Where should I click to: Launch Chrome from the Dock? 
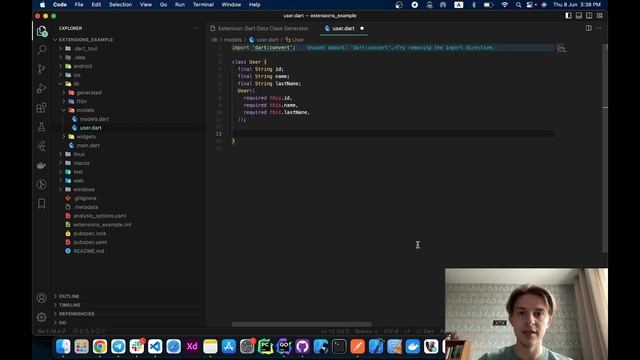[100, 347]
